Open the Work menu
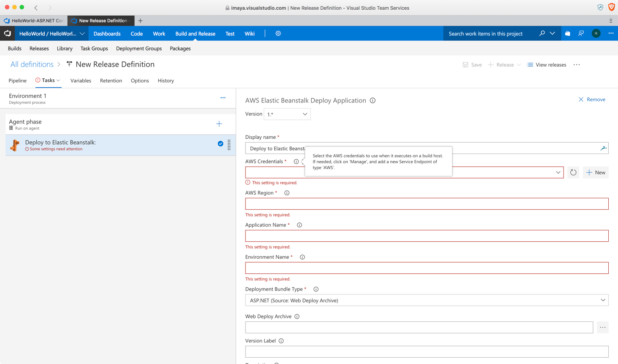Viewport: 618px width, 364px height. coord(159,34)
